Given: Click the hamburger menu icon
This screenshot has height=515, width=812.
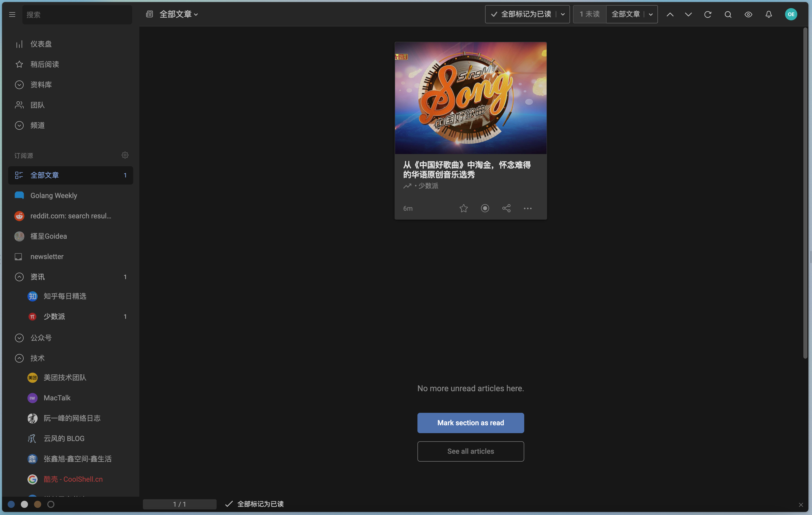Looking at the screenshot, I should [12, 14].
